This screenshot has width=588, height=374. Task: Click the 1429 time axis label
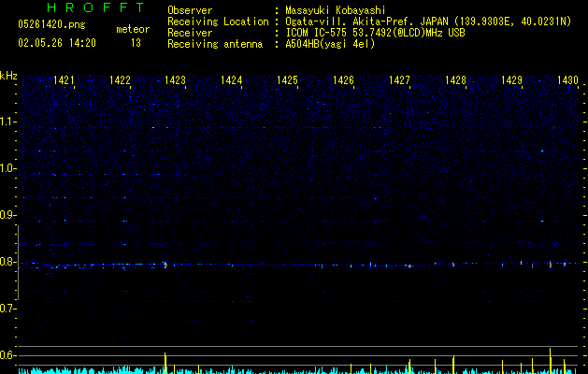[512, 80]
